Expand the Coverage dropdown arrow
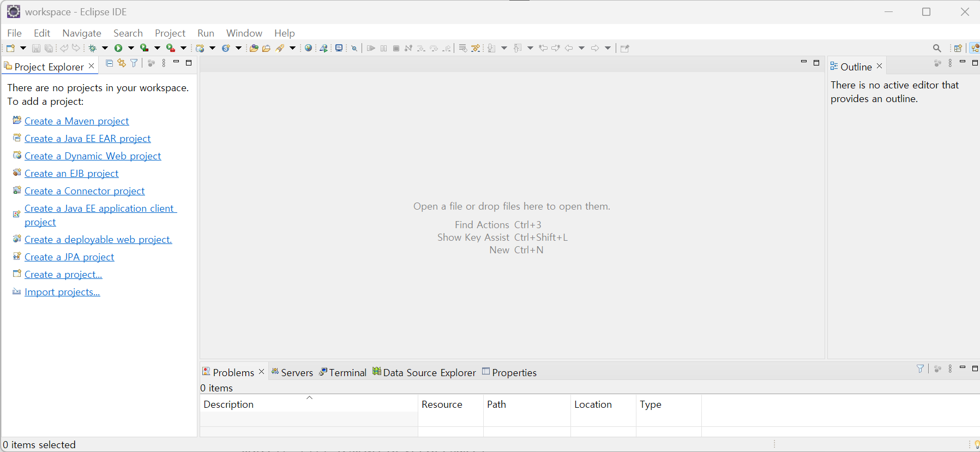Image resolution: width=980 pixels, height=452 pixels. click(x=157, y=48)
